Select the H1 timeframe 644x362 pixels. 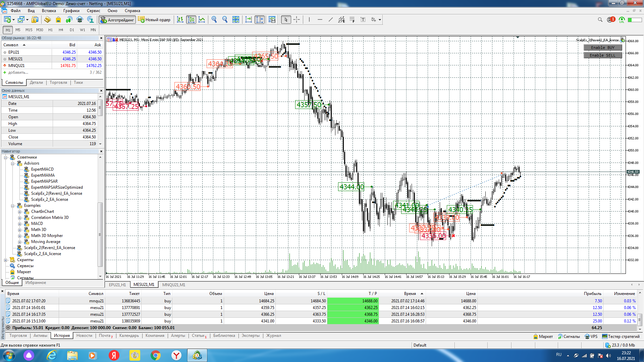(50, 30)
